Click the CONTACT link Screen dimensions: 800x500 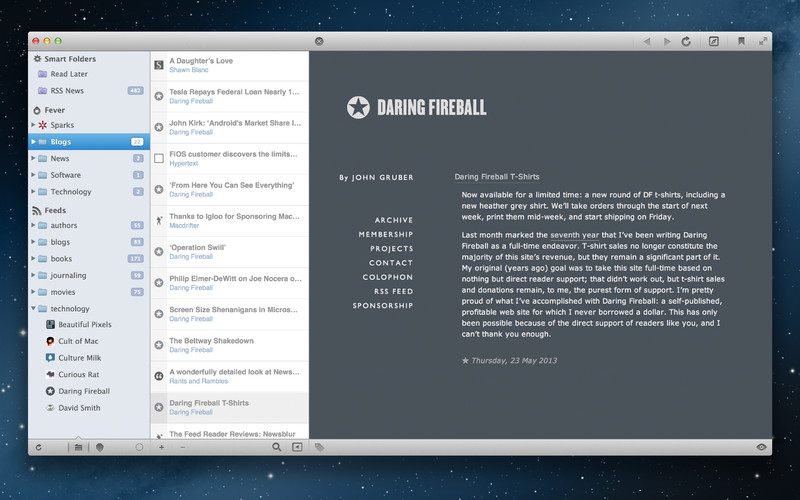pyautogui.click(x=391, y=263)
